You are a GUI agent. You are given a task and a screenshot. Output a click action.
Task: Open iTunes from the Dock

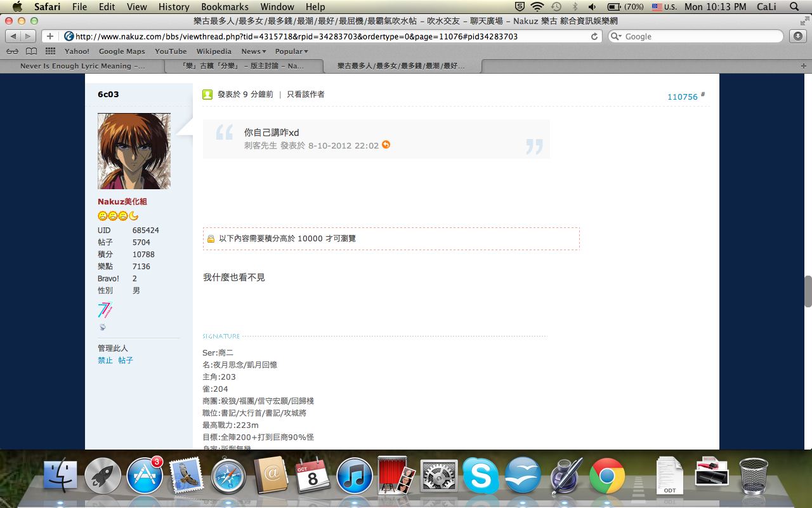tap(355, 476)
